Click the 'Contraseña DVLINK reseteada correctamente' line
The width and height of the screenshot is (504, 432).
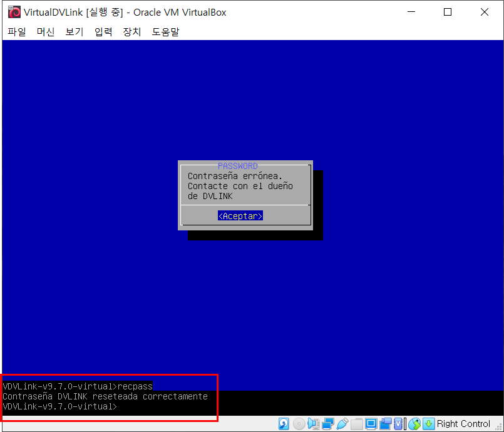[105, 396]
